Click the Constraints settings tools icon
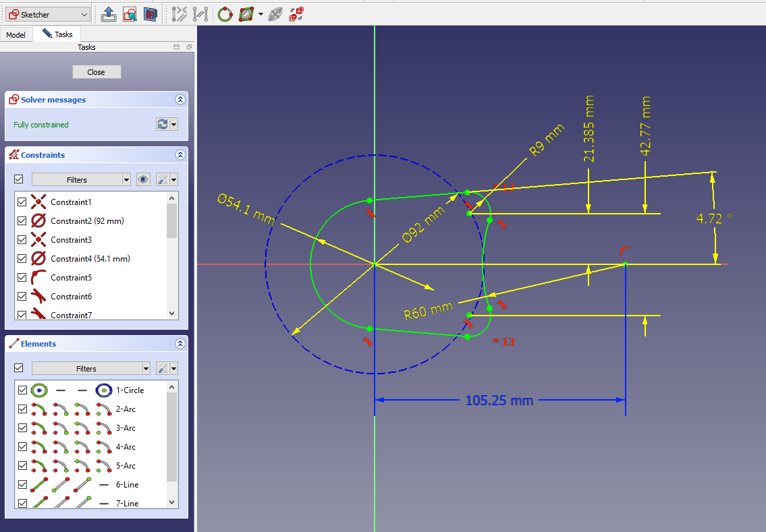 pos(162,180)
